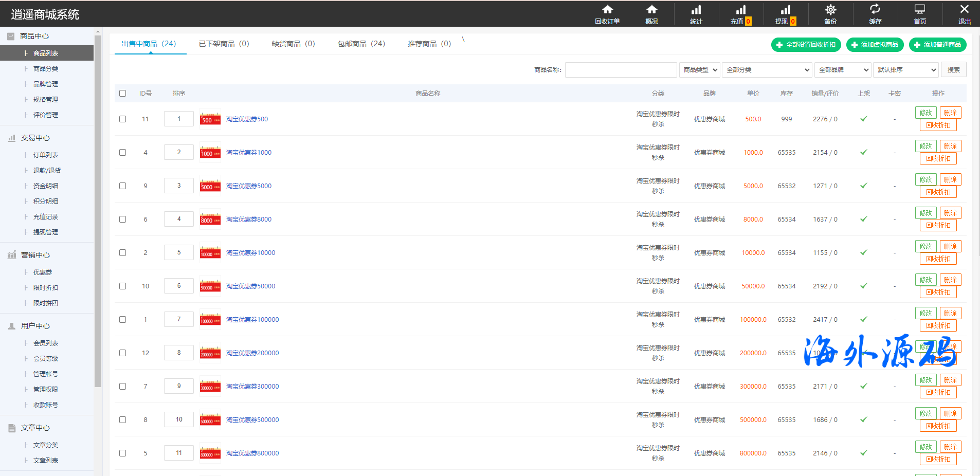
Task: Open the 提现 withdrawal icon
Action: (x=785, y=10)
